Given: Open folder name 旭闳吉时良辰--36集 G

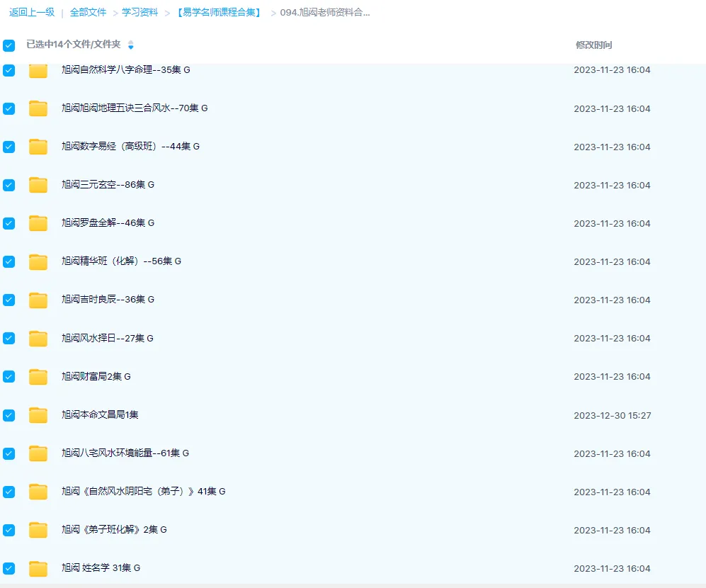Looking at the screenshot, I should click(108, 300).
